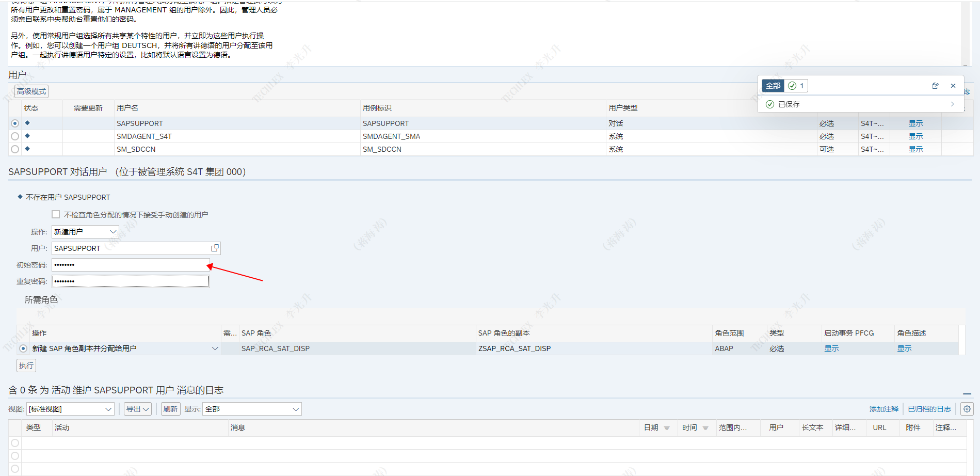
Task: Click into the 初始密码 password field
Action: pos(130,265)
